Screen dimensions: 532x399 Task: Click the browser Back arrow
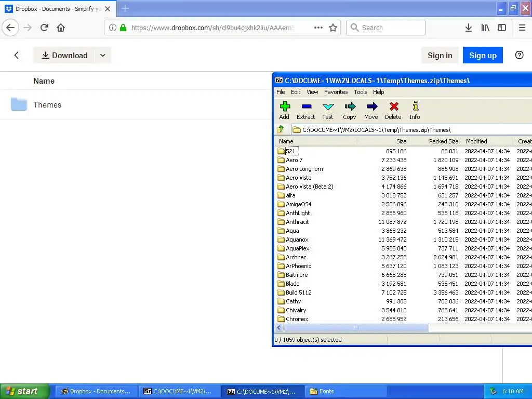(10, 28)
